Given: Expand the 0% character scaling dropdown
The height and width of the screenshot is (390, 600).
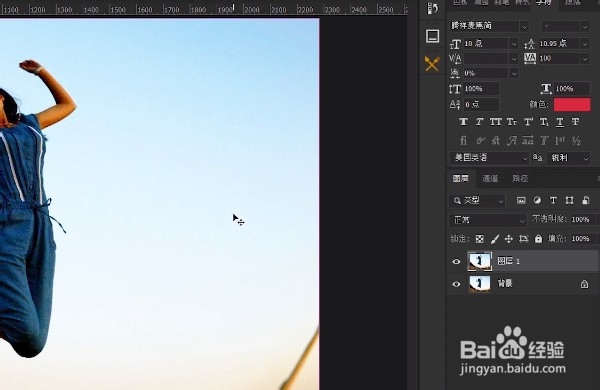Looking at the screenshot, I should tap(514, 73).
